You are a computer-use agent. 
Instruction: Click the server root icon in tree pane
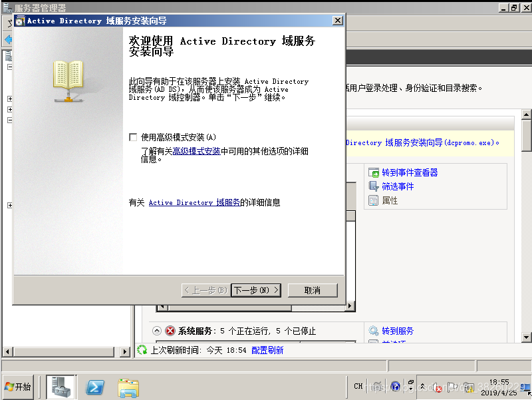(x=9, y=55)
